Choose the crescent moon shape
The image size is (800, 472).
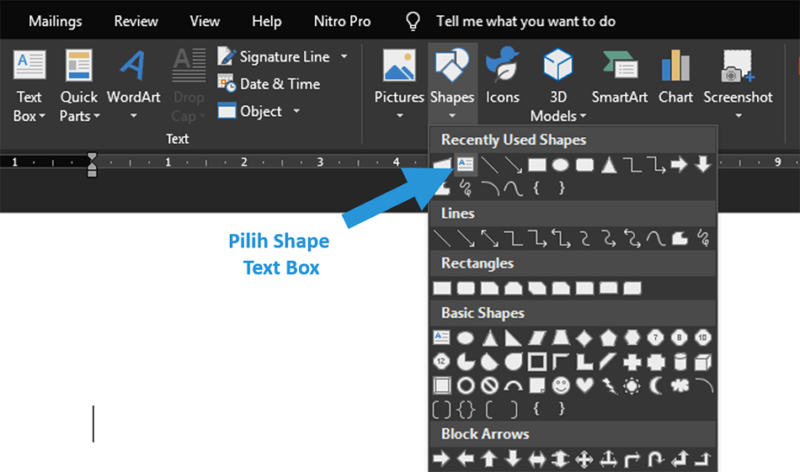click(x=656, y=386)
